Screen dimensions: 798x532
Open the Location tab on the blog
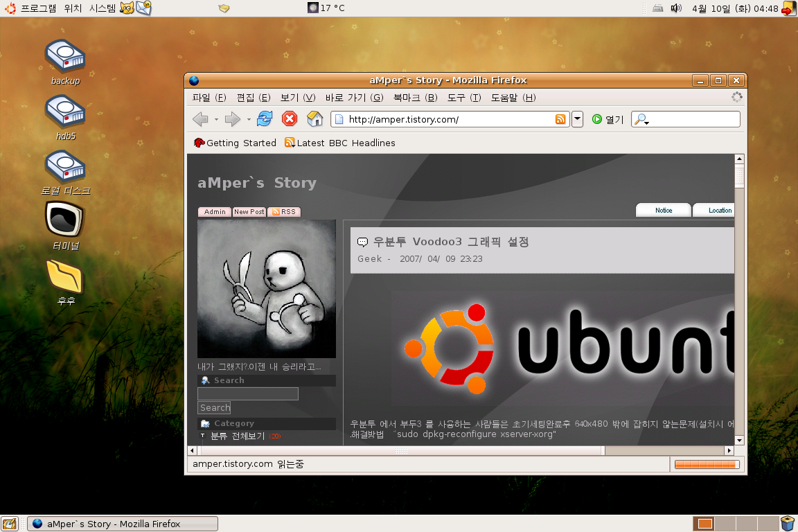[x=715, y=211]
